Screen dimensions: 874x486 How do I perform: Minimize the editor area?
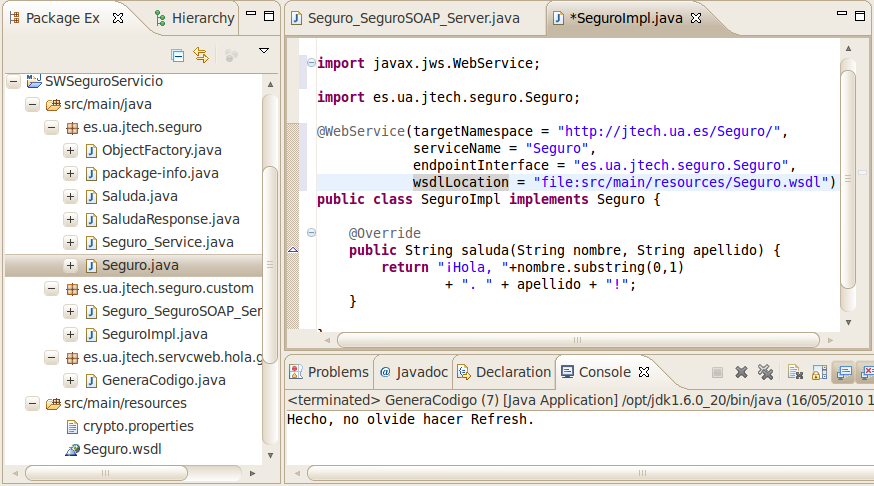point(842,13)
